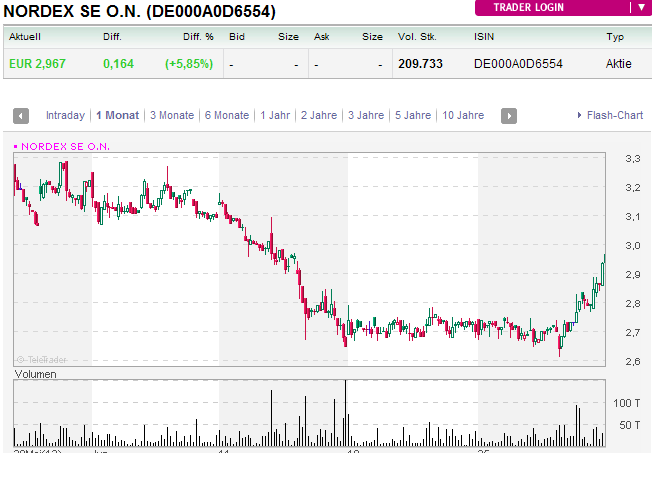Click the Typ column header
The height and width of the screenshot is (502, 656).
615,37
